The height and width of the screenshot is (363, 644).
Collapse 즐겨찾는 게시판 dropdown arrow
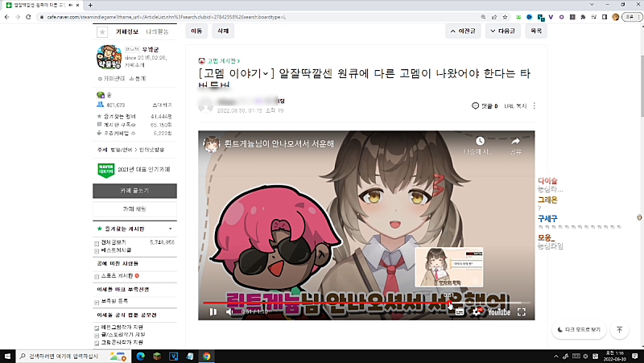(171, 229)
